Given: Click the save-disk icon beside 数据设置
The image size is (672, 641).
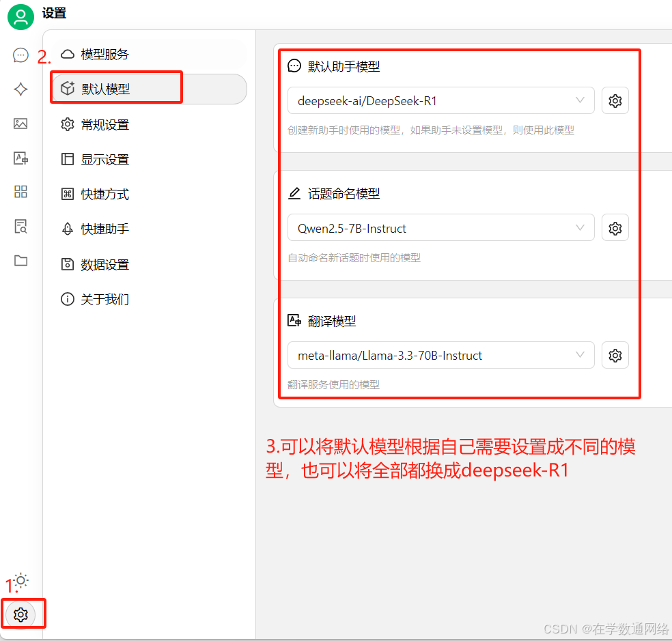Looking at the screenshot, I should [x=68, y=264].
